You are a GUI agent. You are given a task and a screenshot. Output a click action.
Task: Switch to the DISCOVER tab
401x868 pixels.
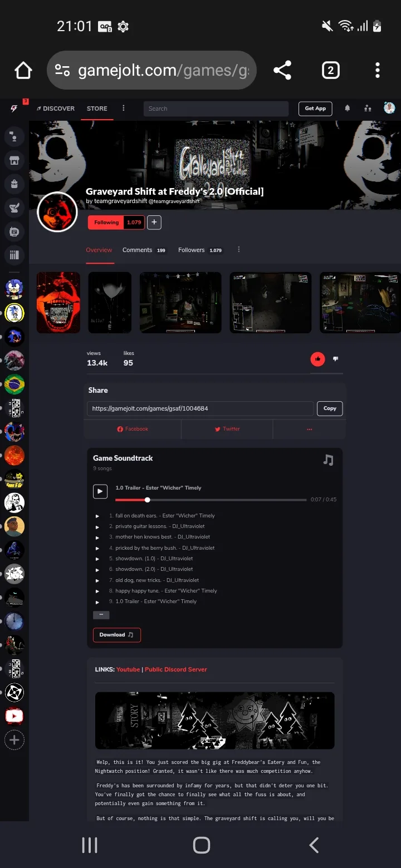coord(56,108)
